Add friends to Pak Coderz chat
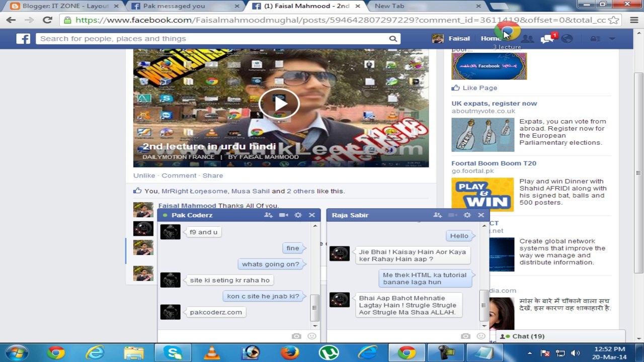This screenshot has height=362, width=644. click(268, 215)
